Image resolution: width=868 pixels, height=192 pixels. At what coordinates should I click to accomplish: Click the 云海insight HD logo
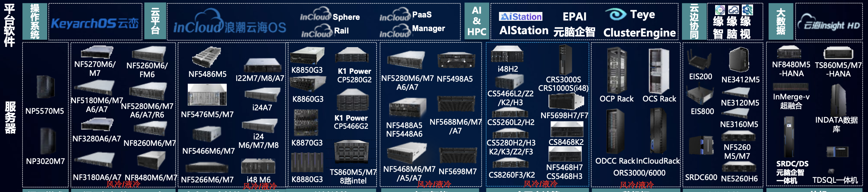pyautogui.click(x=829, y=22)
